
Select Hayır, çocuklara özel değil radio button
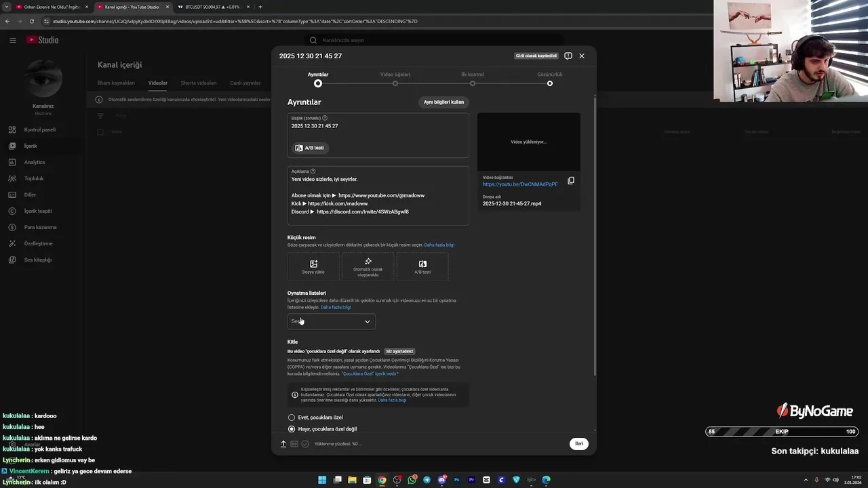(292, 429)
